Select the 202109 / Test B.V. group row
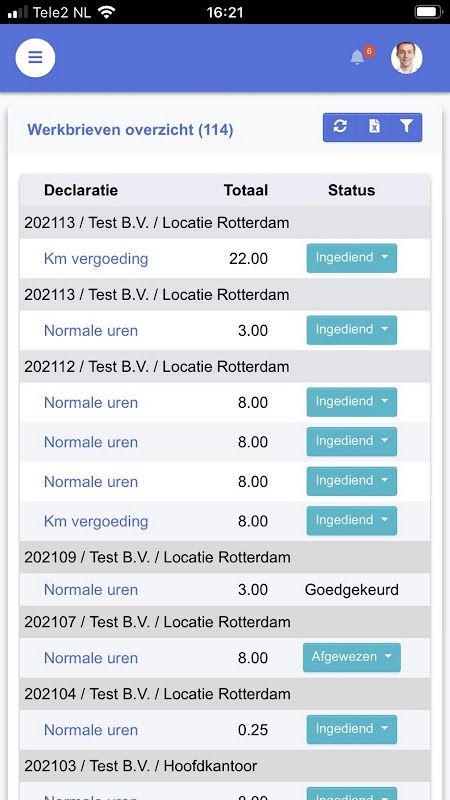Screen dimensions: 450x800 pos(225,557)
